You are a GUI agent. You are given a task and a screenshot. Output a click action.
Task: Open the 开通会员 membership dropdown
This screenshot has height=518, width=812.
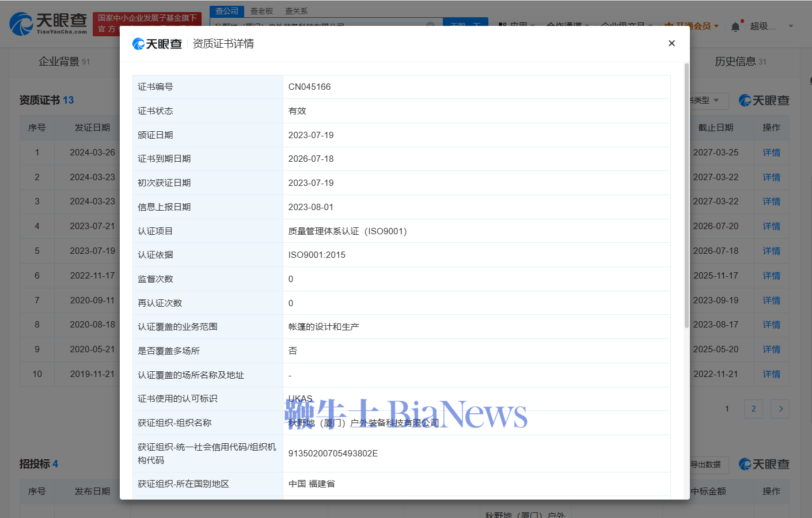[x=692, y=26]
